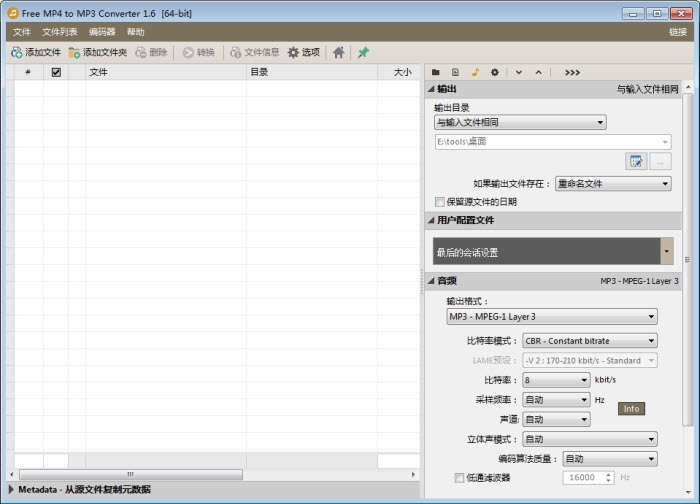Click the folder icon in the right panel toolbar
Screen dimensions: 700x504
point(436,72)
